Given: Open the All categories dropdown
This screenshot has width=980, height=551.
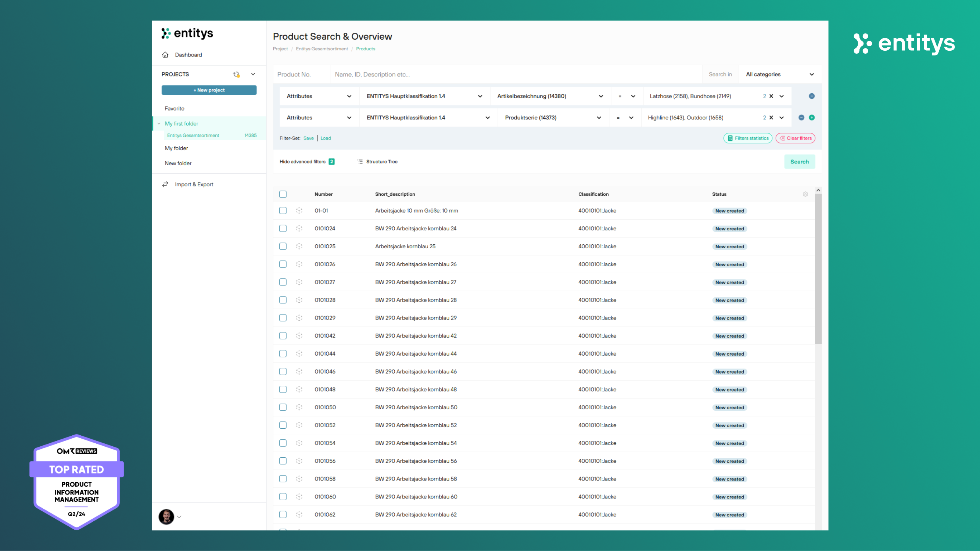Looking at the screenshot, I should pyautogui.click(x=779, y=75).
